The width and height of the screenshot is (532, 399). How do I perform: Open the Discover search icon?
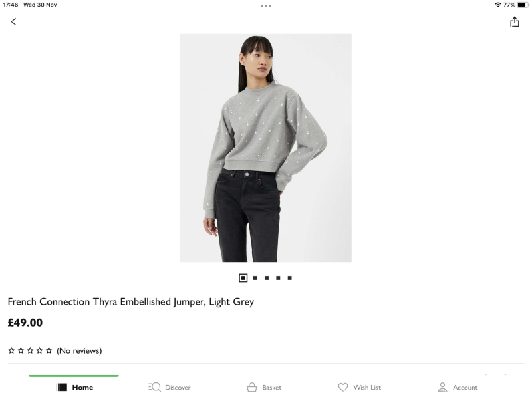[154, 387]
